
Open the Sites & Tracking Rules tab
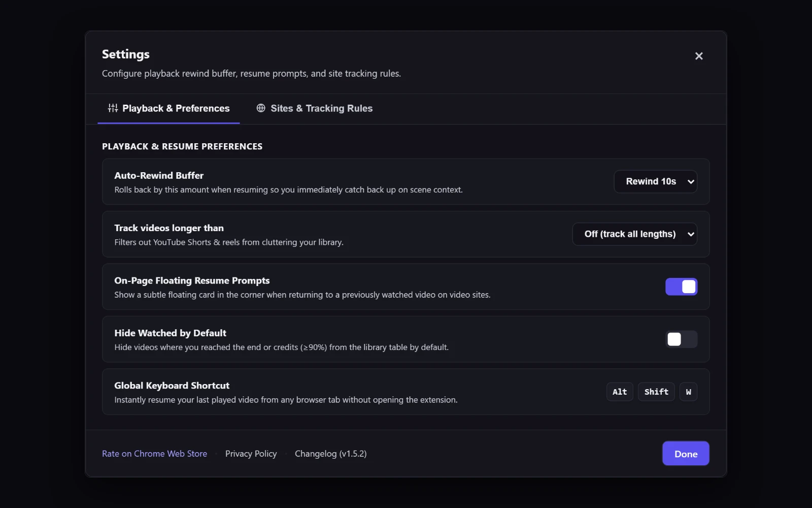pyautogui.click(x=315, y=109)
